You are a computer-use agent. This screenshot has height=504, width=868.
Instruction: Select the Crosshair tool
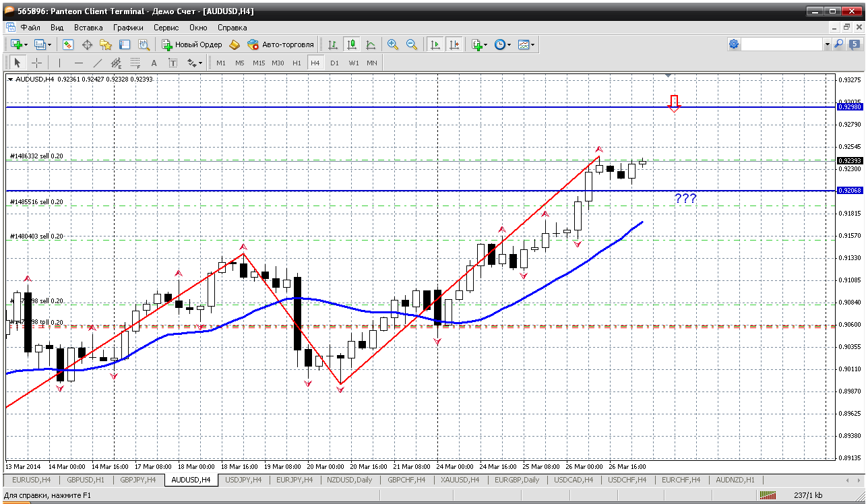pyautogui.click(x=36, y=63)
